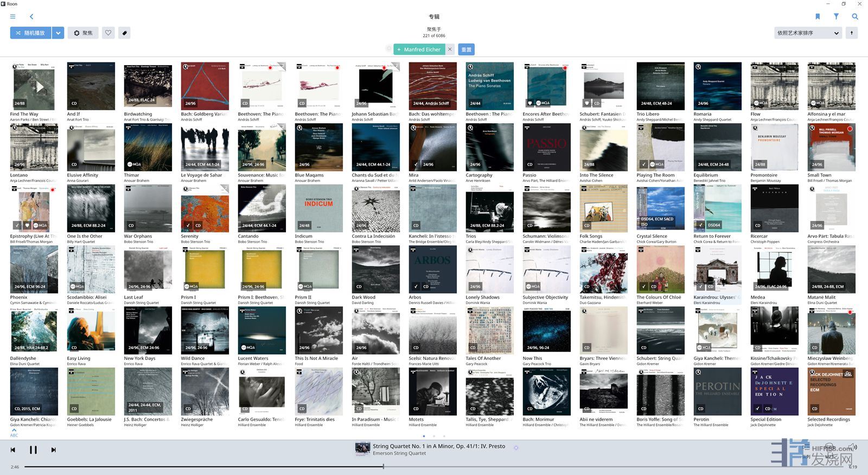Open search with the magnifier icon
Viewport: 868px width, 475px height.
855,17
